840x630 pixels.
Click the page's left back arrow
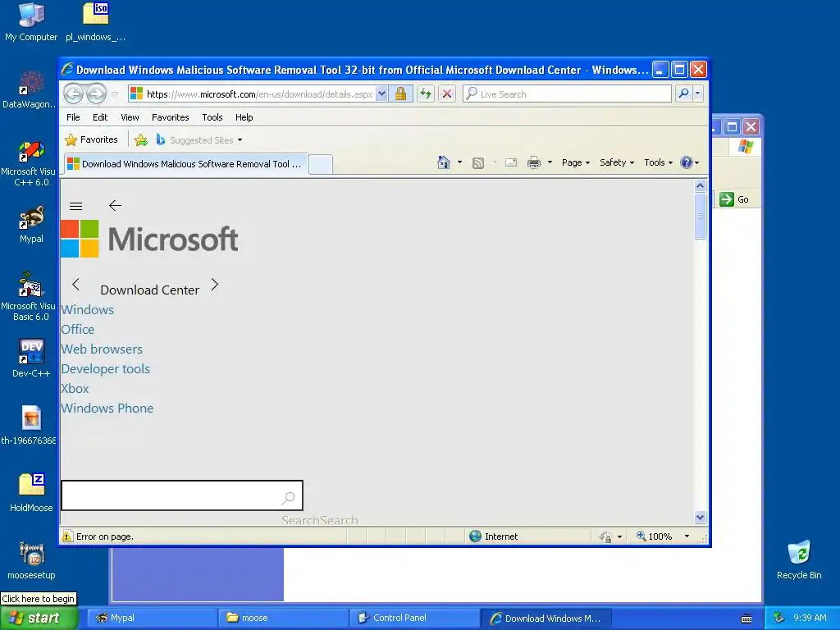(115, 205)
